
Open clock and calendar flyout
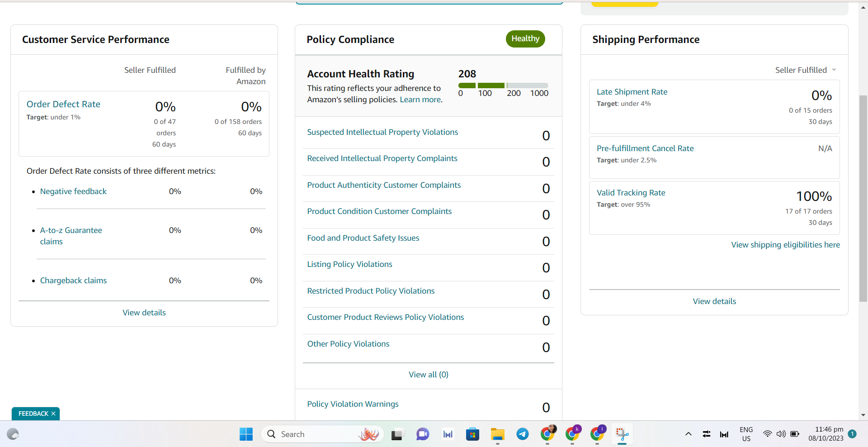point(826,434)
